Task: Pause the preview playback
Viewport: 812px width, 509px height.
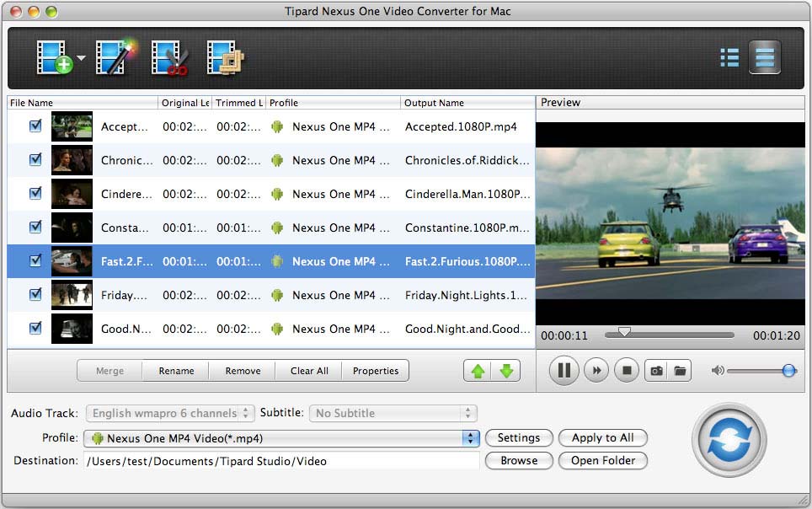Action: pos(564,370)
